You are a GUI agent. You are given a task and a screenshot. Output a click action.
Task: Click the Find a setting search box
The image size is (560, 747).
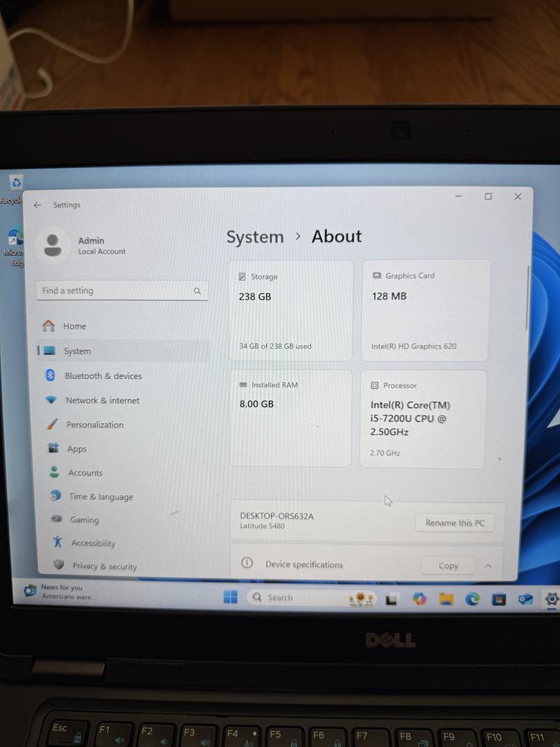click(122, 290)
